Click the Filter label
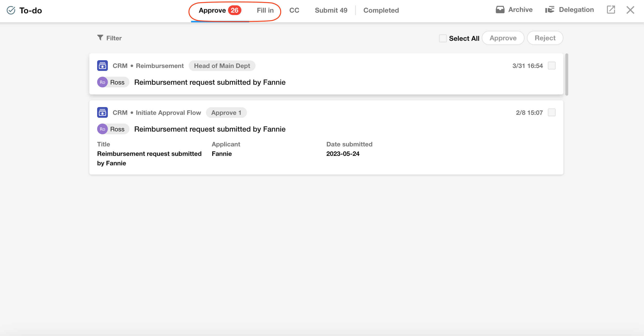644x336 pixels. 114,38
